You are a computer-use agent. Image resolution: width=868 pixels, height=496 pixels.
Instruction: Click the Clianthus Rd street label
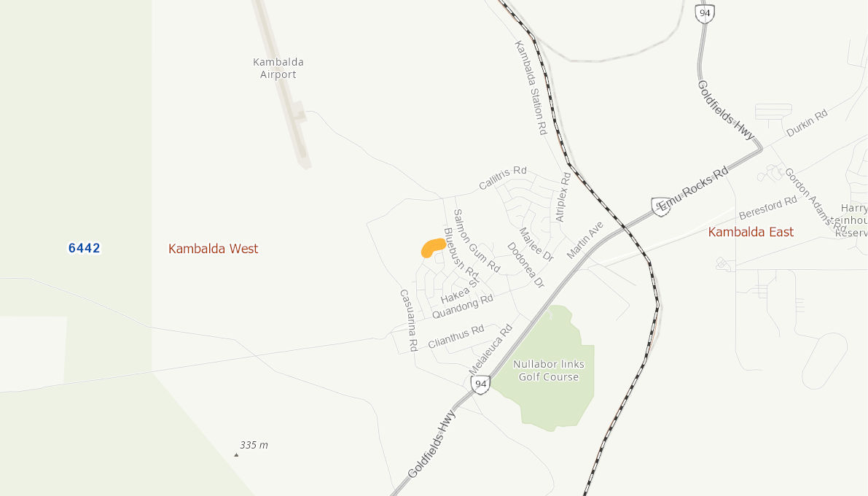click(x=456, y=336)
